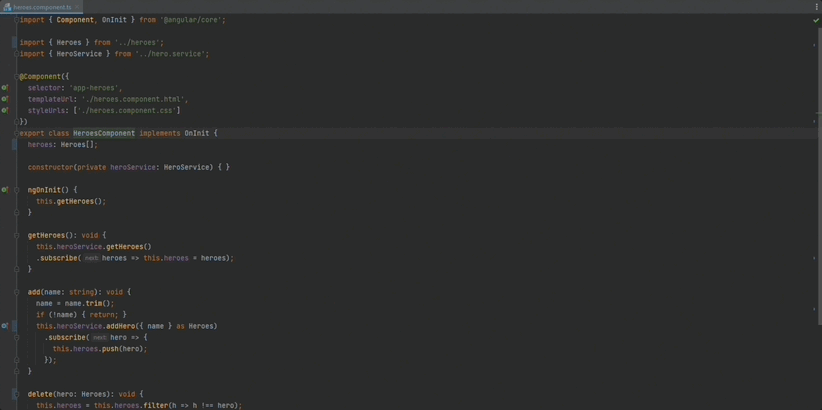Image resolution: width=822 pixels, height=410 pixels.
Task: Collapse the ngOnInit method fold marker
Action: coord(16,190)
